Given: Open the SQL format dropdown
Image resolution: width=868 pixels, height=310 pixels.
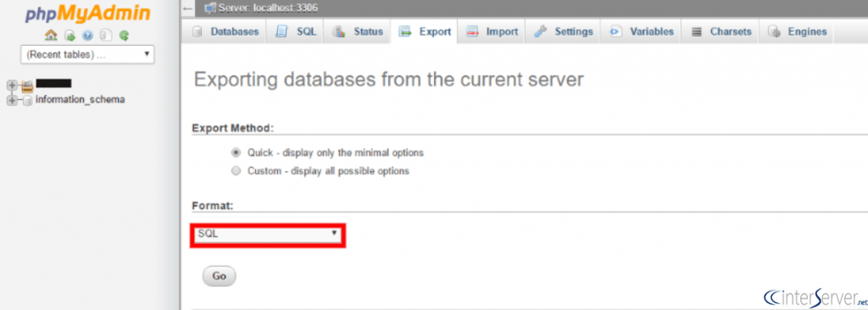Looking at the screenshot, I should pos(268,235).
